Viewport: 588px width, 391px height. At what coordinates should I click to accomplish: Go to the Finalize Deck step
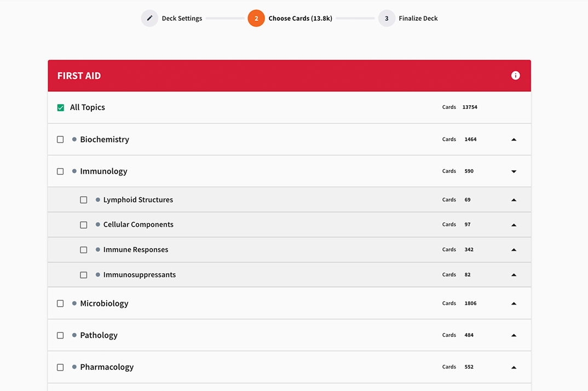tap(418, 19)
